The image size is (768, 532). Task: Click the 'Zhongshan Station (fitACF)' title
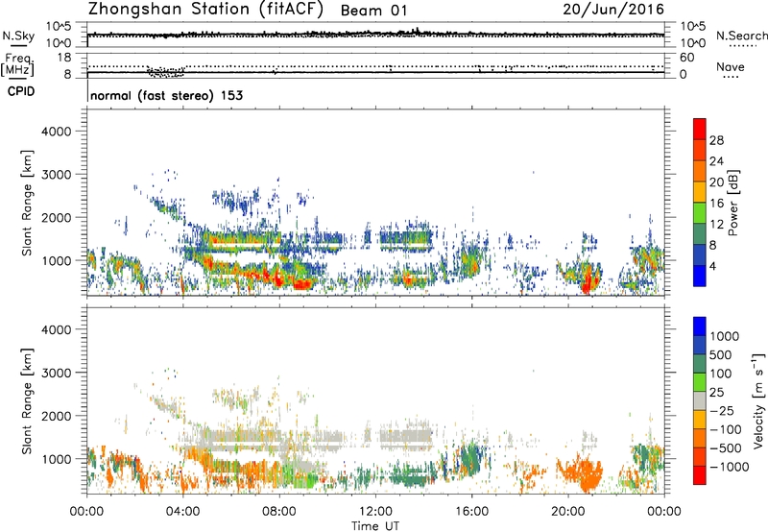[205, 10]
